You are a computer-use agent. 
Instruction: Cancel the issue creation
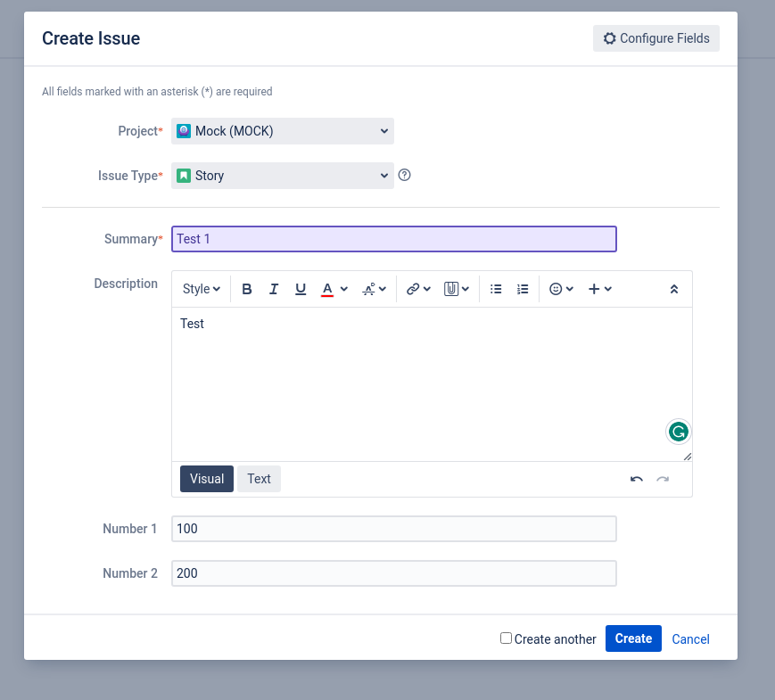point(690,638)
